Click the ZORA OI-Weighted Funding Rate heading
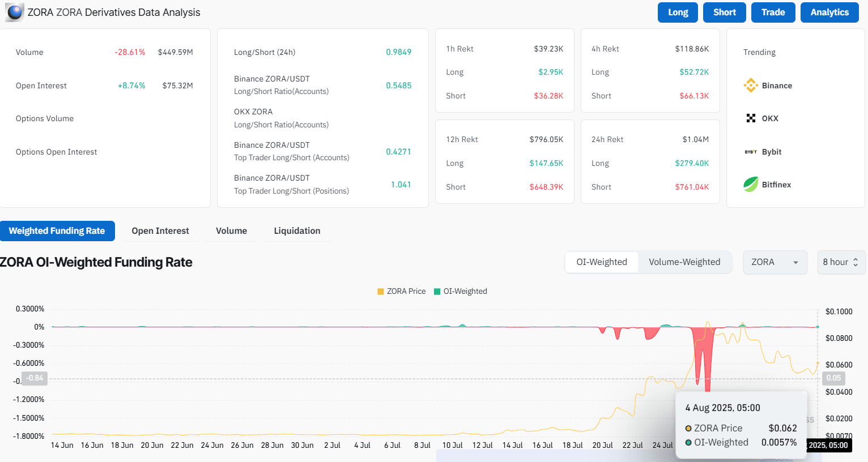The width and height of the screenshot is (868, 462). pos(96,262)
